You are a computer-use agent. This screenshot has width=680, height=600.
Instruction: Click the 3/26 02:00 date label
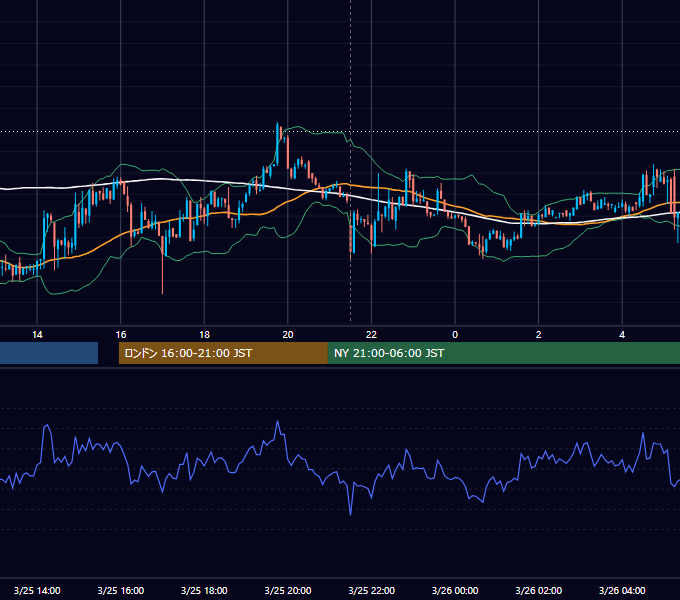[538, 590]
